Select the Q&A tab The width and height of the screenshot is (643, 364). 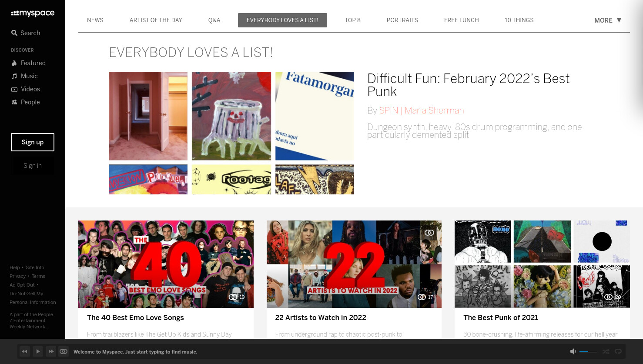(x=214, y=20)
